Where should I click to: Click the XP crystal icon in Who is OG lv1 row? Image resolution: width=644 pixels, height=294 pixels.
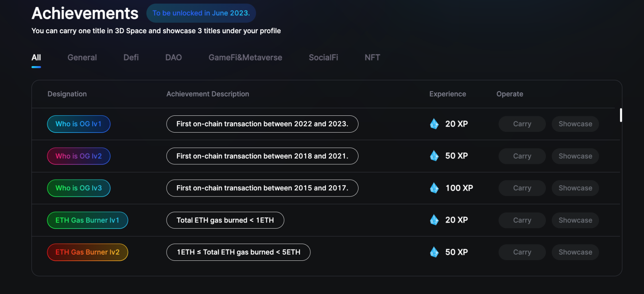(x=434, y=124)
